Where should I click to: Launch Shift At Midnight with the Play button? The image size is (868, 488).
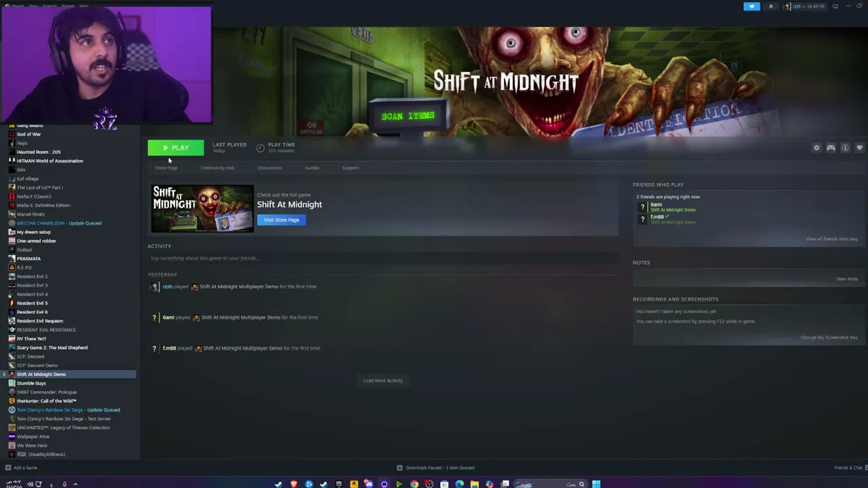[x=176, y=148]
